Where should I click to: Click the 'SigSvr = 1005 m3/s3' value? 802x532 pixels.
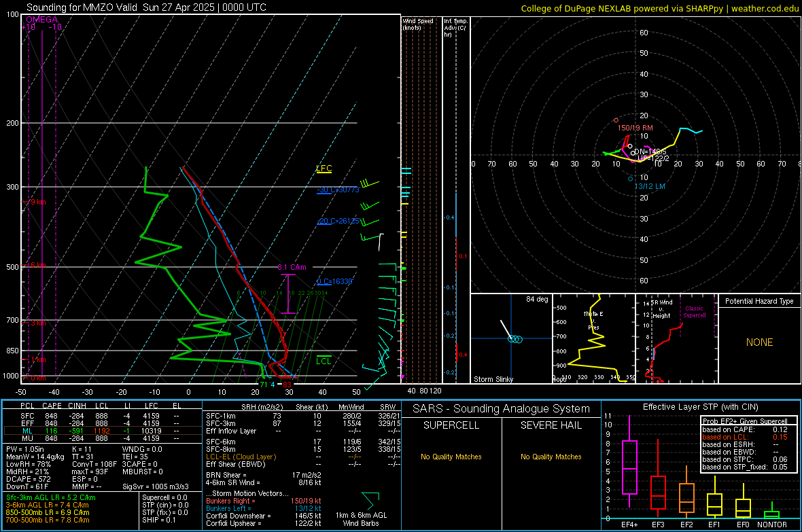[156, 486]
